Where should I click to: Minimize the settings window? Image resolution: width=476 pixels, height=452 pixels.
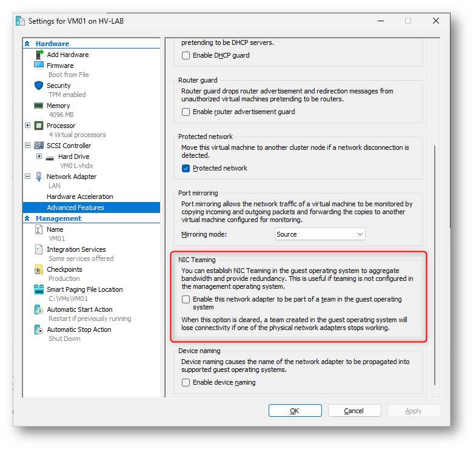tap(381, 21)
